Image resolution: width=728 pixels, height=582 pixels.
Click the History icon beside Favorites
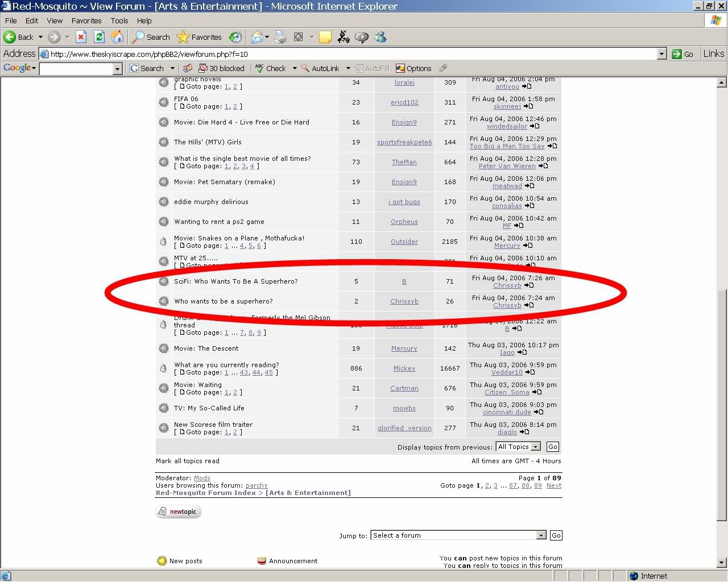(x=235, y=37)
